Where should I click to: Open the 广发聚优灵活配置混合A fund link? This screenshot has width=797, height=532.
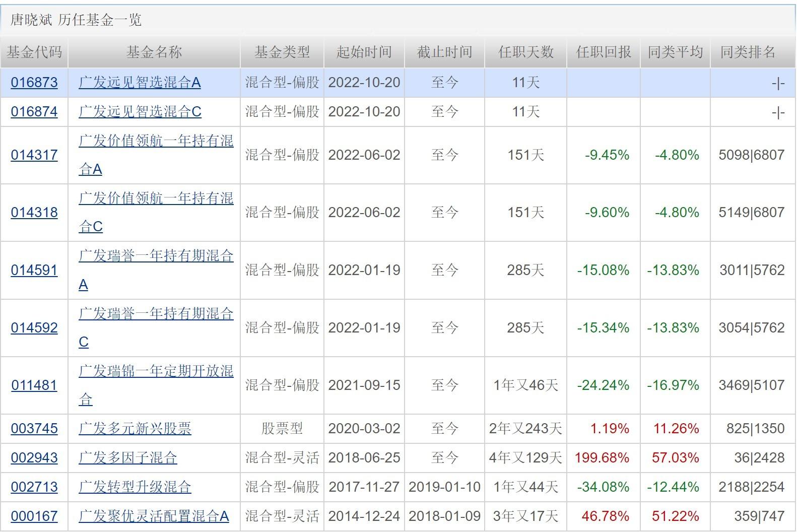click(154, 516)
